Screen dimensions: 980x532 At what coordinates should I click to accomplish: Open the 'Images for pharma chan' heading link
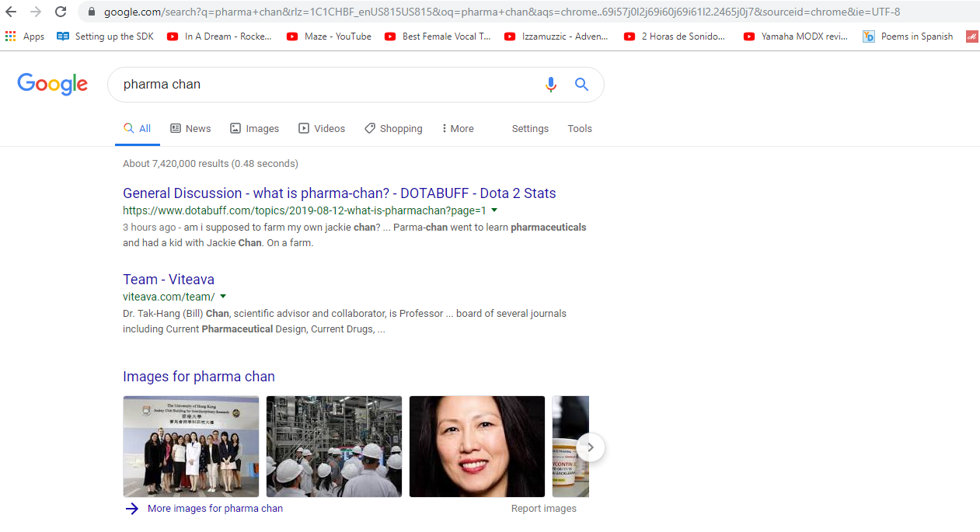[199, 377]
